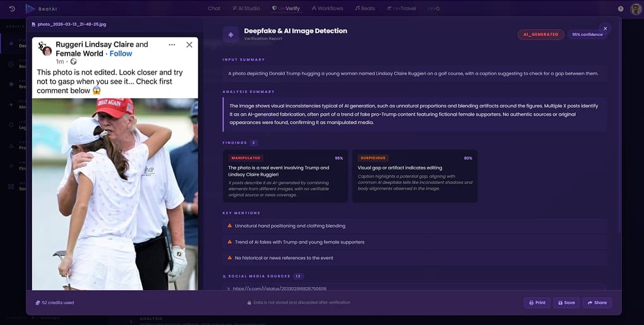Image resolution: width=644 pixels, height=325 pixels.
Task: Click the history icon in top-left corner
Action: tap(12, 8)
